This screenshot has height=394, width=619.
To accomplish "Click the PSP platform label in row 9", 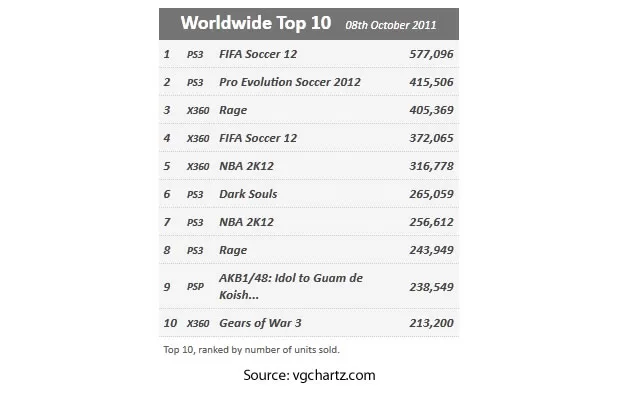I will [195, 287].
